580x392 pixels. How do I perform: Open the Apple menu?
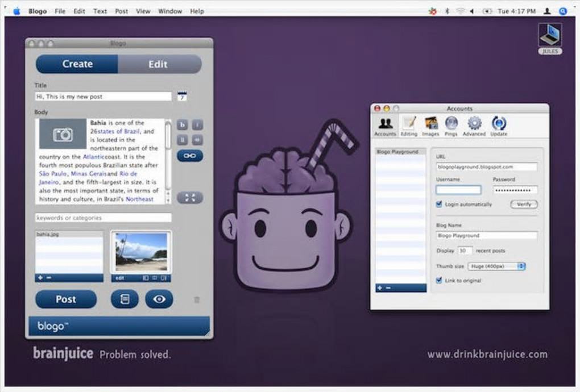[16, 11]
